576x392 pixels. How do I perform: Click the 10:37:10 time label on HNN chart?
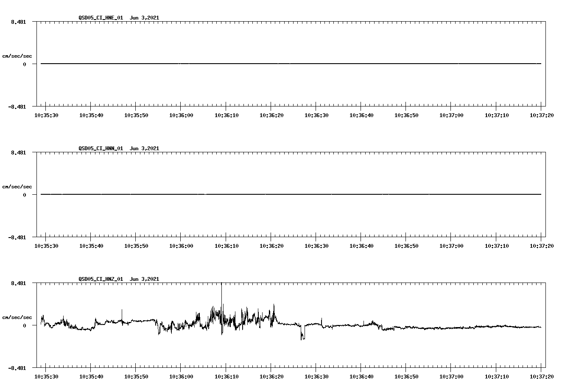pyautogui.click(x=496, y=246)
